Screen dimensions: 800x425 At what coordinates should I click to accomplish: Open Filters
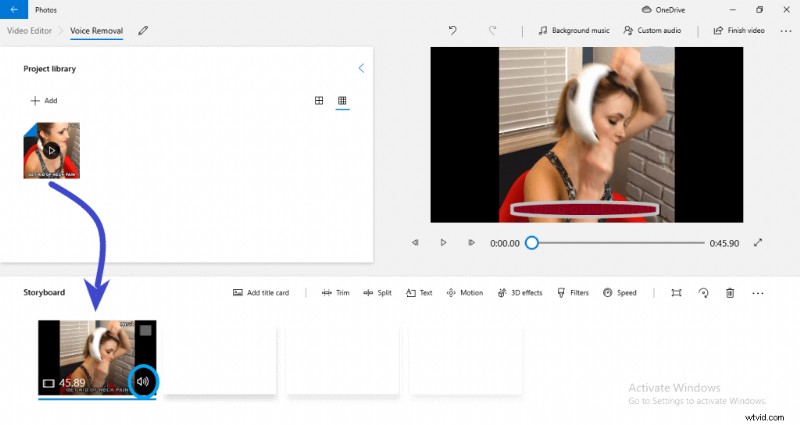[573, 293]
